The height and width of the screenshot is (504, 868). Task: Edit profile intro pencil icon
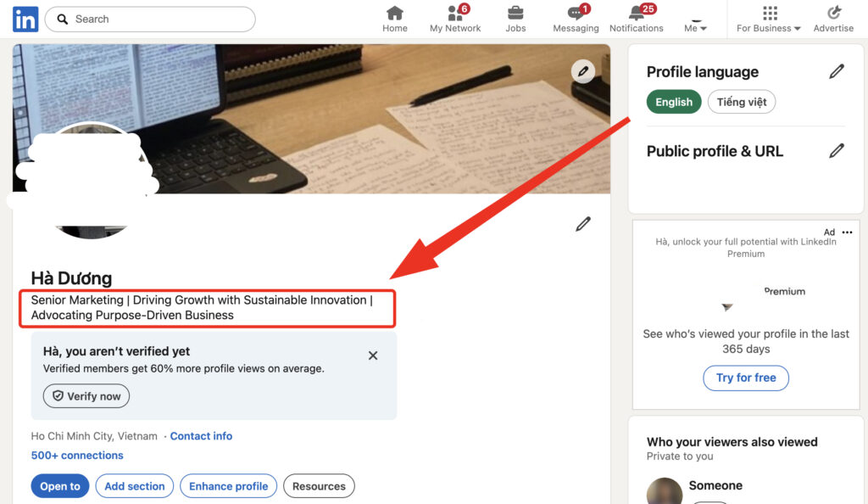pos(583,224)
